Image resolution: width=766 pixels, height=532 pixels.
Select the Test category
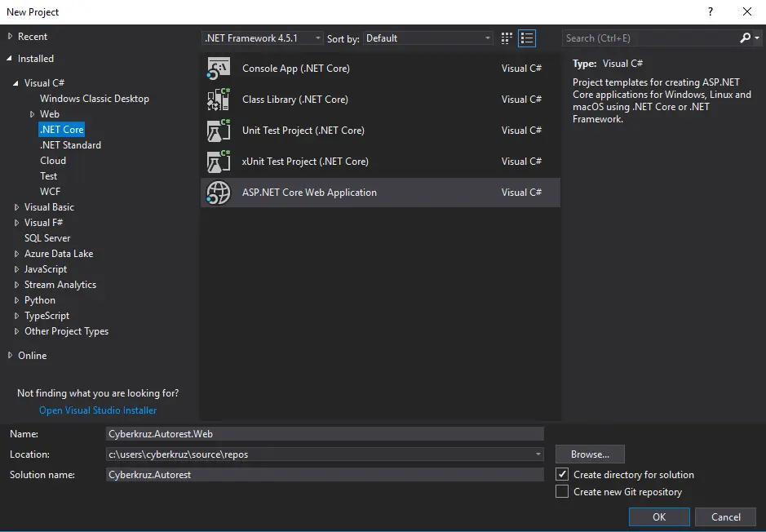click(48, 176)
